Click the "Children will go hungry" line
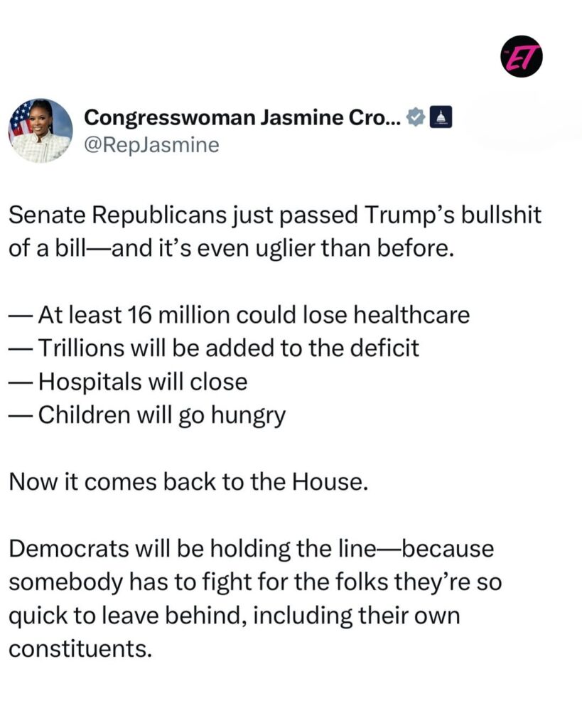The height and width of the screenshot is (728, 582). (x=161, y=414)
